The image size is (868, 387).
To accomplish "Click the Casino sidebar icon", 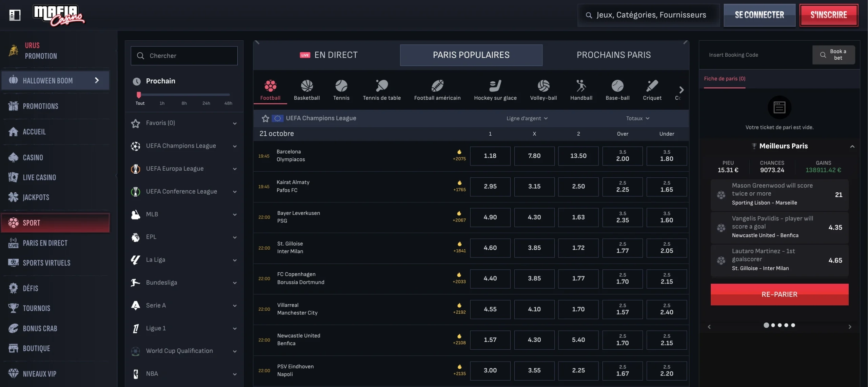I will (x=13, y=157).
